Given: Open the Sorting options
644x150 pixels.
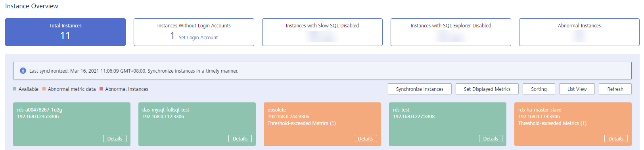Looking at the screenshot, I should 539,89.
